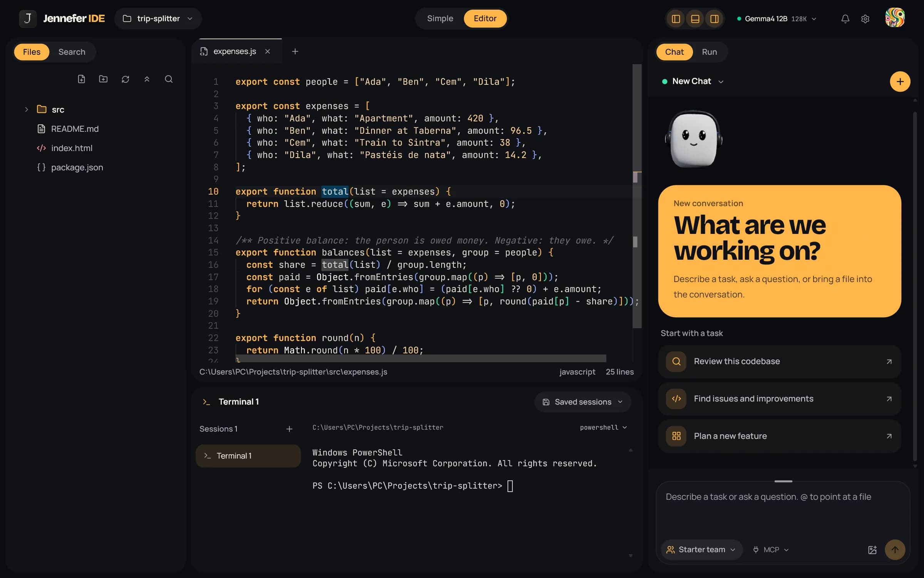Switch to Editor mode

coord(485,18)
